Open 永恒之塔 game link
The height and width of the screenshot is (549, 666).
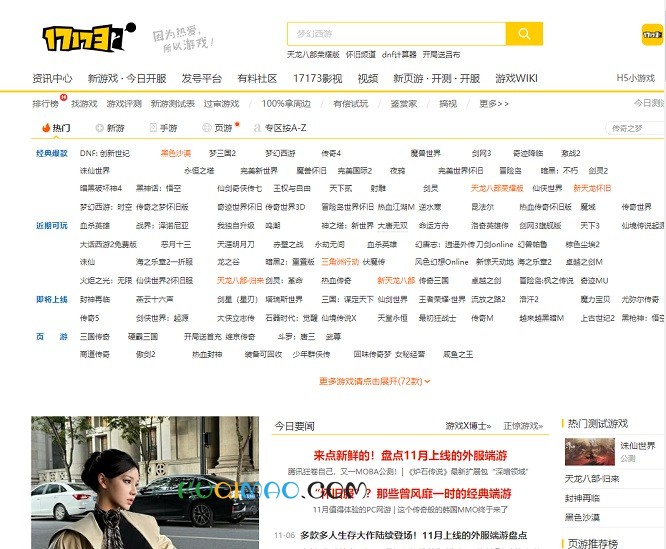[199, 171]
